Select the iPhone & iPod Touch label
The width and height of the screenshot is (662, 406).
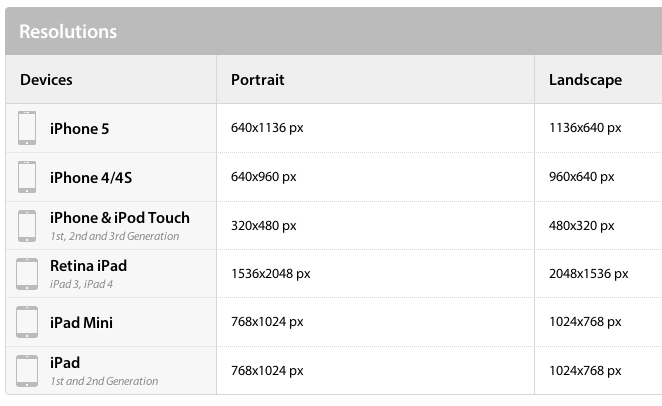click(x=120, y=218)
